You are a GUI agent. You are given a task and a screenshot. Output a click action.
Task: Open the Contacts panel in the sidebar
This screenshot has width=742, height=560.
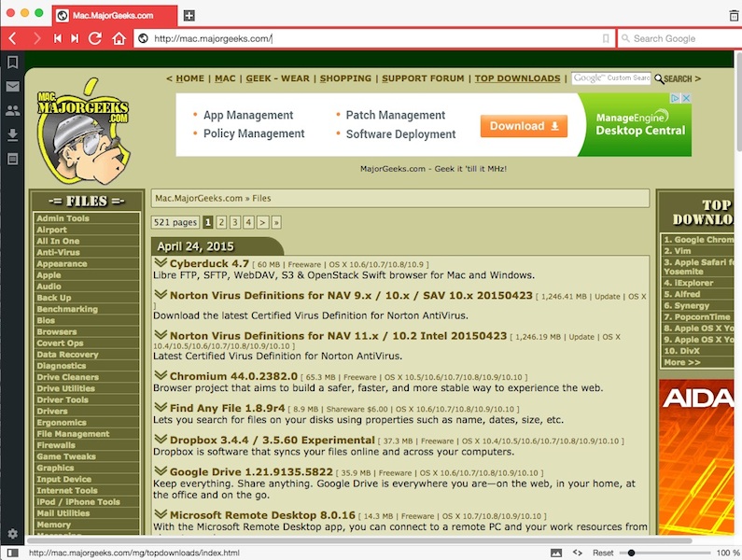pos(12,111)
